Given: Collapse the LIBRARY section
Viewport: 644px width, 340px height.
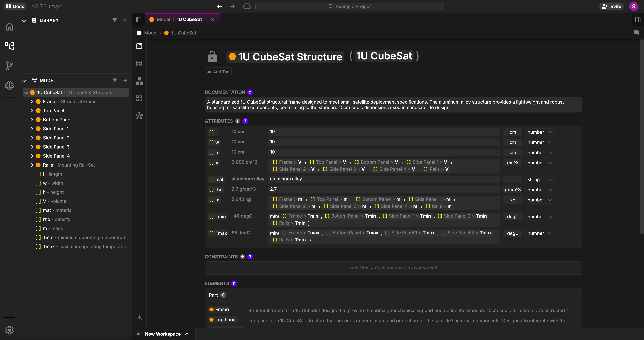Looking at the screenshot, I should pyautogui.click(x=24, y=21).
